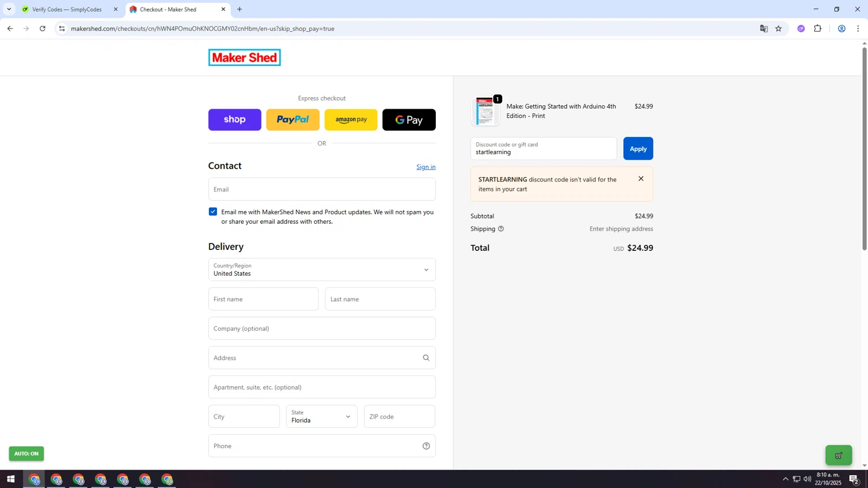Click the green cart extension button
The image size is (868, 488).
(838, 456)
